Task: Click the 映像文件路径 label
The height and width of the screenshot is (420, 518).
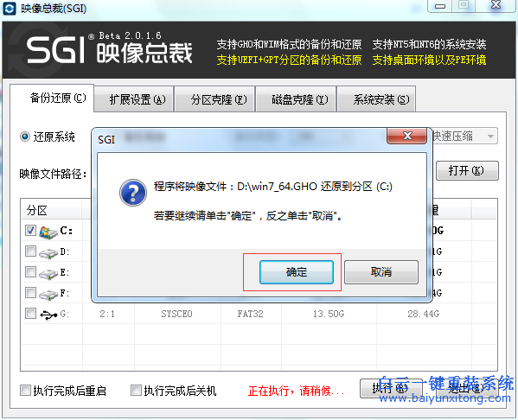Action: (54, 174)
